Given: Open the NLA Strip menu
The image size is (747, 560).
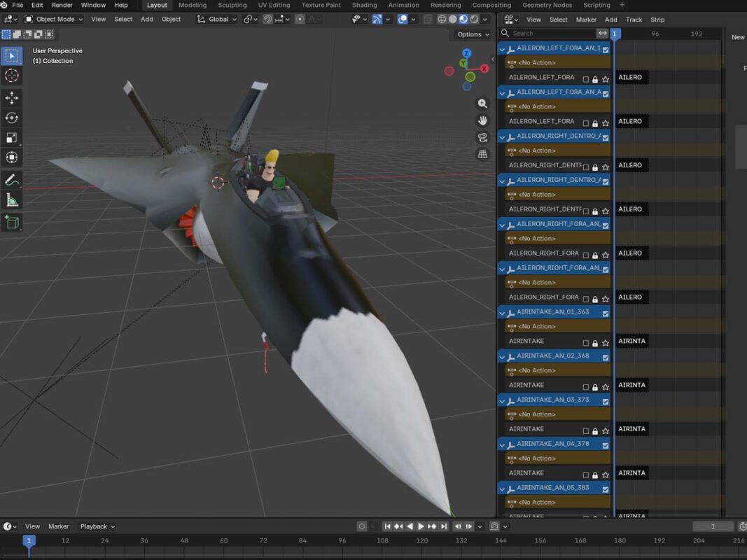Looking at the screenshot, I should click(x=657, y=20).
